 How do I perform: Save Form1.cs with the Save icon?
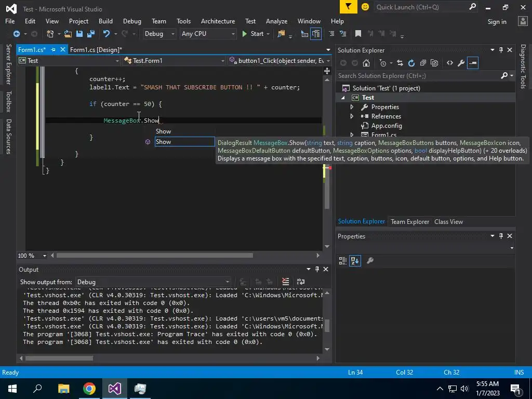[79, 34]
